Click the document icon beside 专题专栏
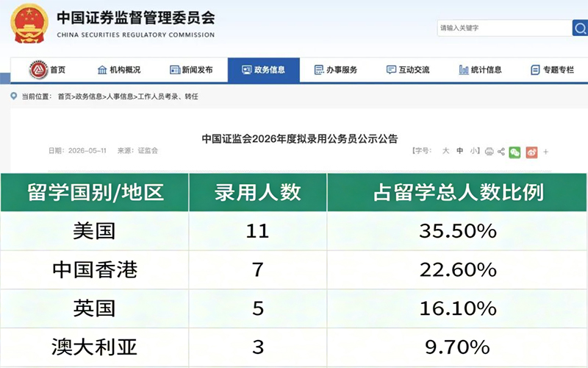This screenshot has height=368, width=588. tap(536, 70)
